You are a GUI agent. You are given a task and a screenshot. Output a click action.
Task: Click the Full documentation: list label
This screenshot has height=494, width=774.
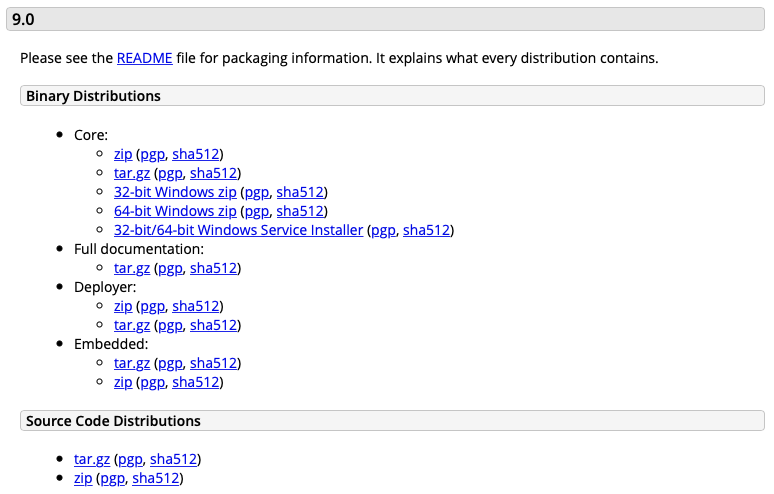pos(139,249)
